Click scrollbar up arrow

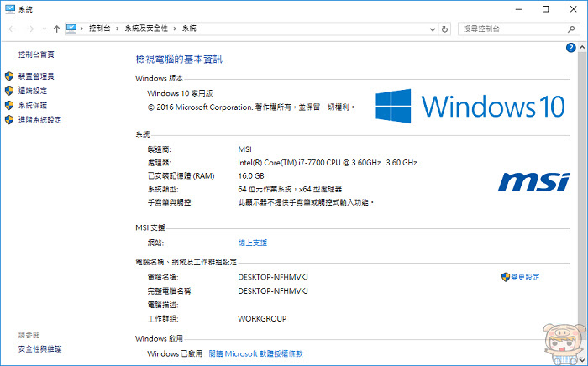pyautogui.click(x=582, y=48)
